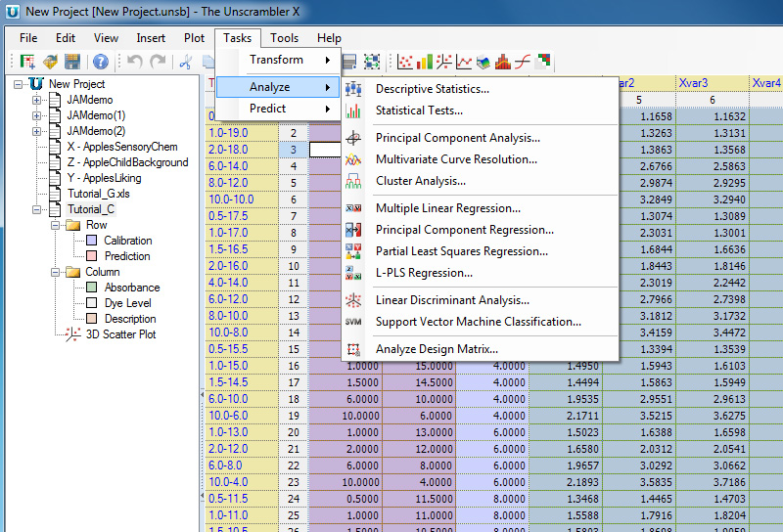Screen dimensions: 783x532
Task: Click the Xvar3 column header
Action: (x=713, y=83)
